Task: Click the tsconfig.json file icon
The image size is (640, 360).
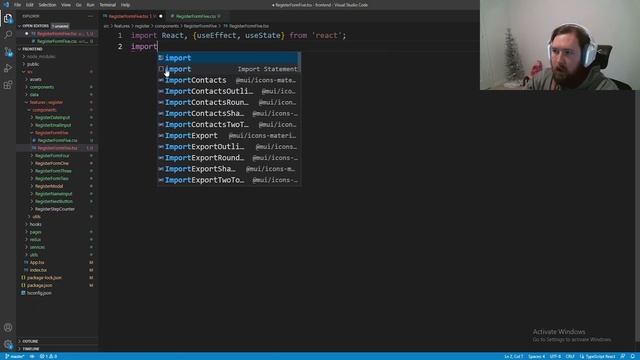Action: [23, 293]
